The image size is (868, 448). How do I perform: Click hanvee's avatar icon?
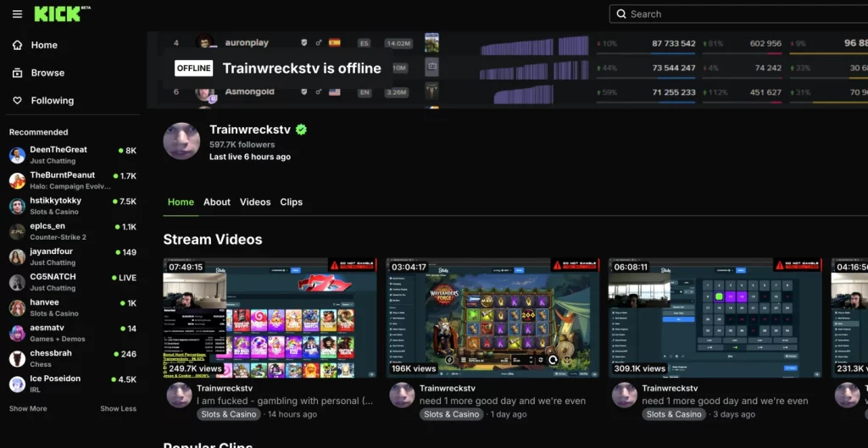pos(17,308)
